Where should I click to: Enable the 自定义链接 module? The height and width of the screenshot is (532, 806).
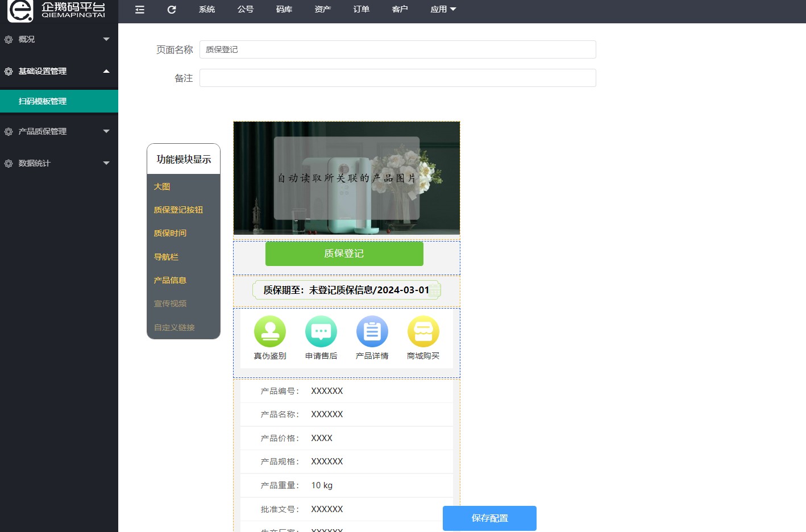175,327
